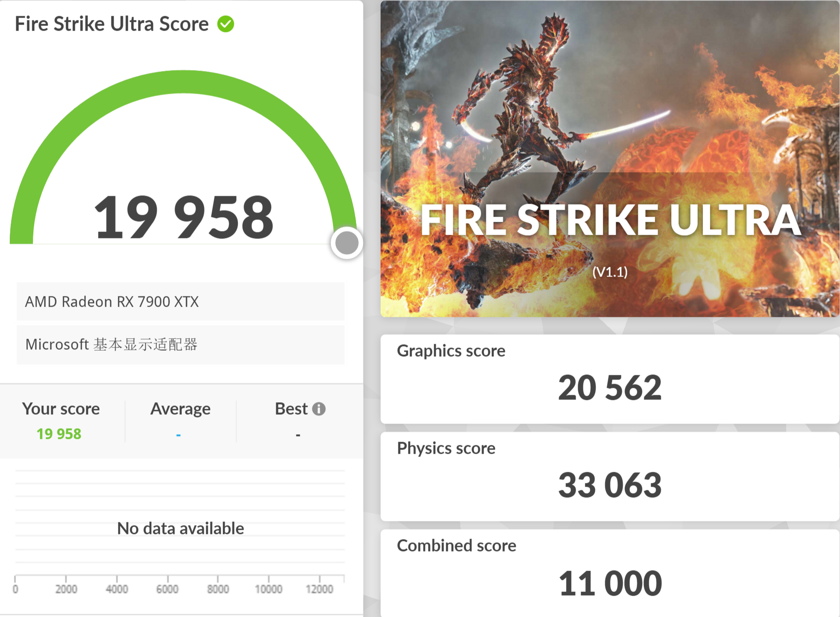Click the green validation checkmark icon
The height and width of the screenshot is (617, 840).
click(x=226, y=24)
